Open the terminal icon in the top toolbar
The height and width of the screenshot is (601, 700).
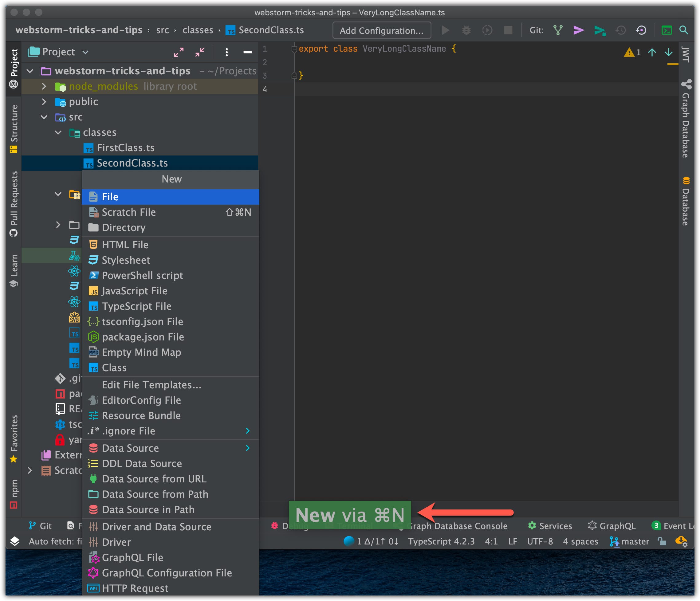coord(666,30)
